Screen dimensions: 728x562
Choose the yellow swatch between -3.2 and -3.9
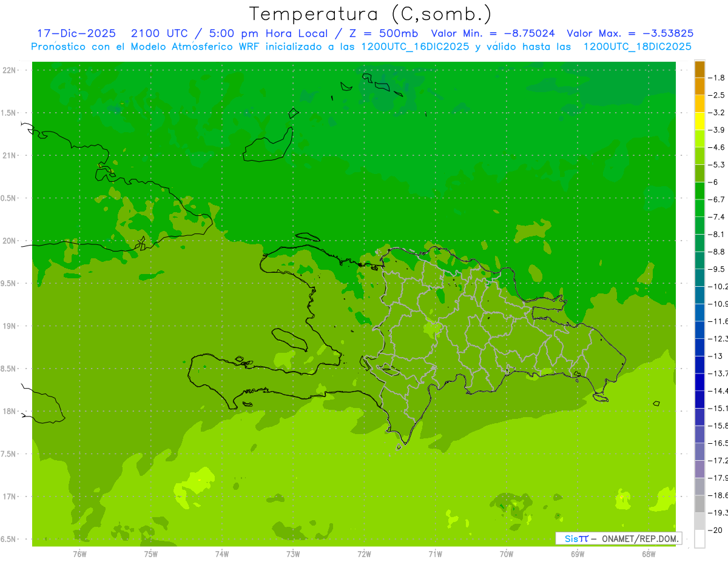[699, 121]
